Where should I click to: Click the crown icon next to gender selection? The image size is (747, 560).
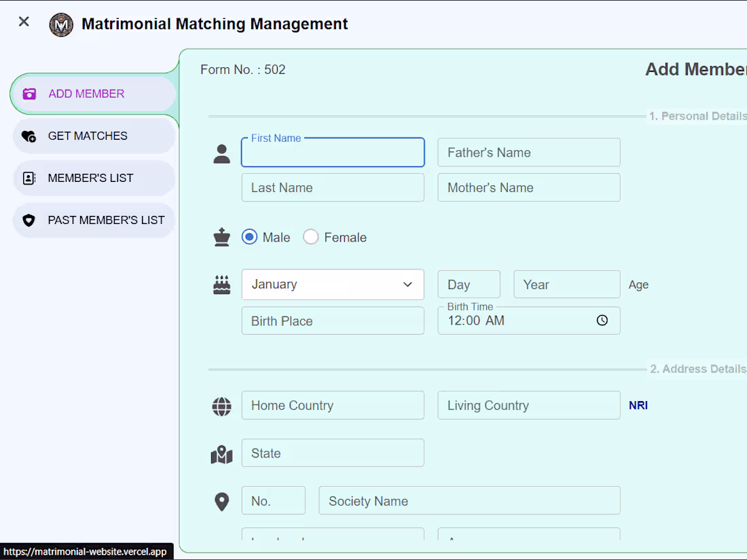tap(221, 237)
